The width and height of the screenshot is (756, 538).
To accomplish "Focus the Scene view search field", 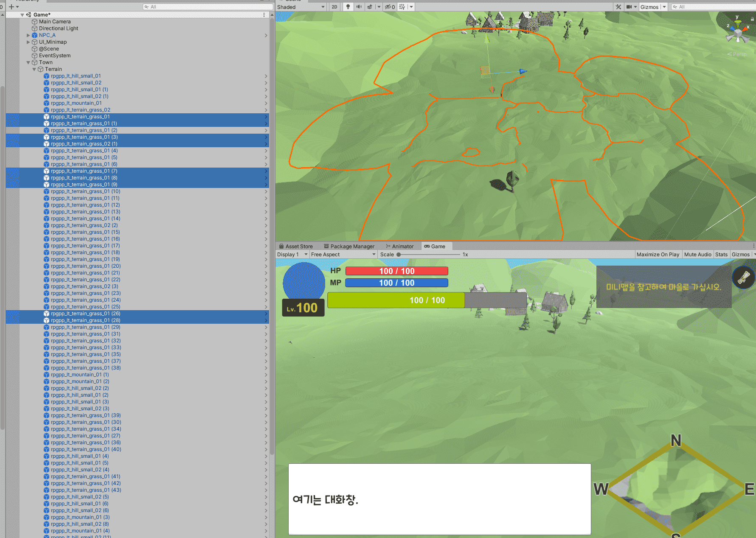I will pyautogui.click(x=714, y=7).
